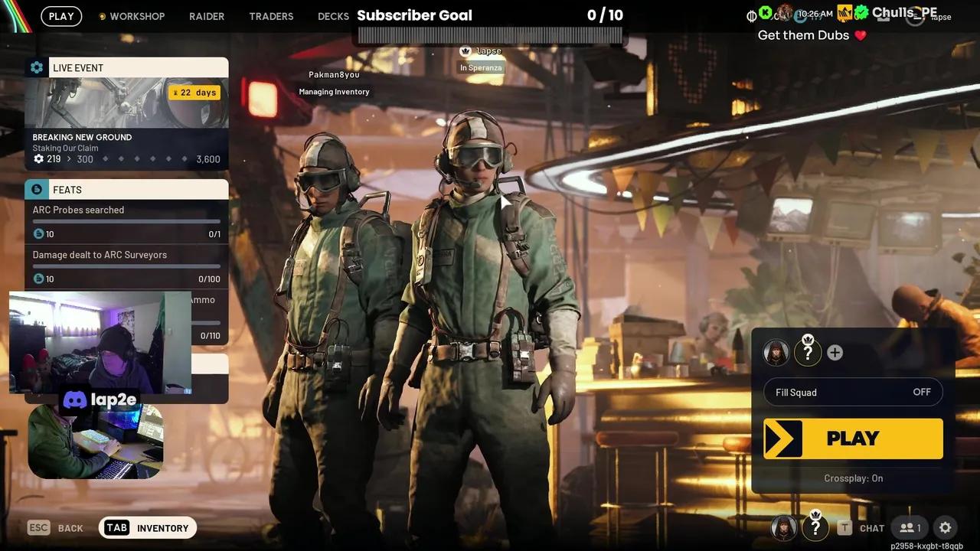Screen dimensions: 980x551
Task: Click the 10:26 AM clock text
Action: 814,14
